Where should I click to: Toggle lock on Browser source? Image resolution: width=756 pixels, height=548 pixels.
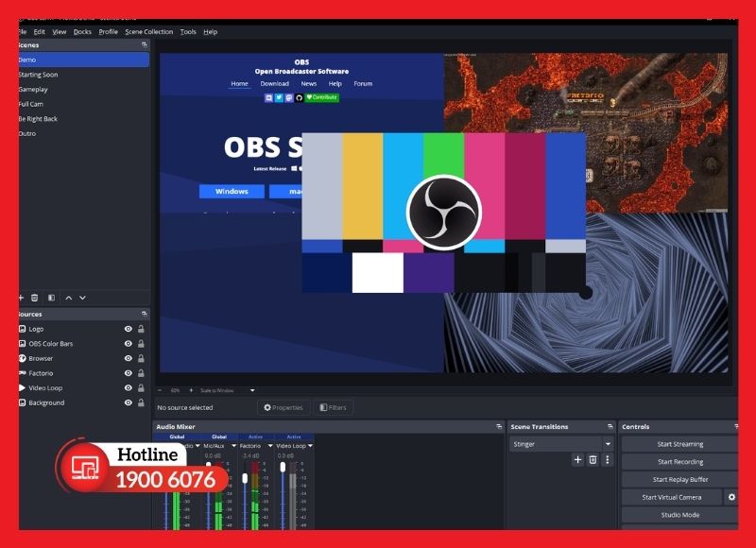coord(141,358)
